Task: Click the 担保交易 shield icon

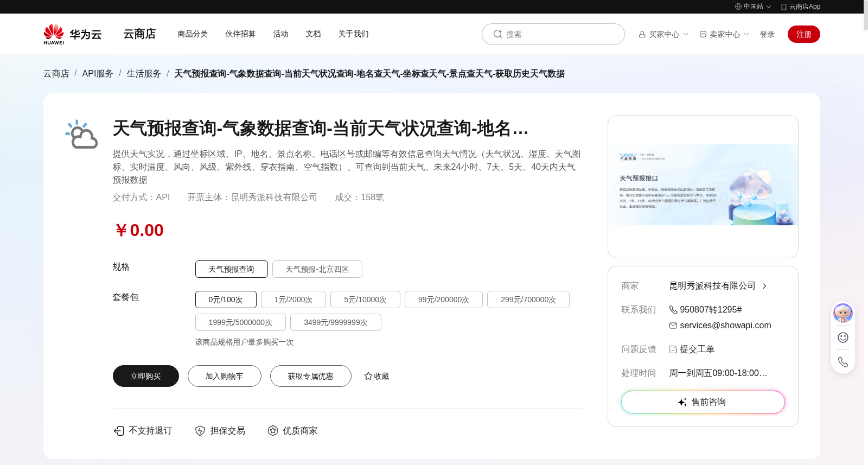Action: pos(200,431)
